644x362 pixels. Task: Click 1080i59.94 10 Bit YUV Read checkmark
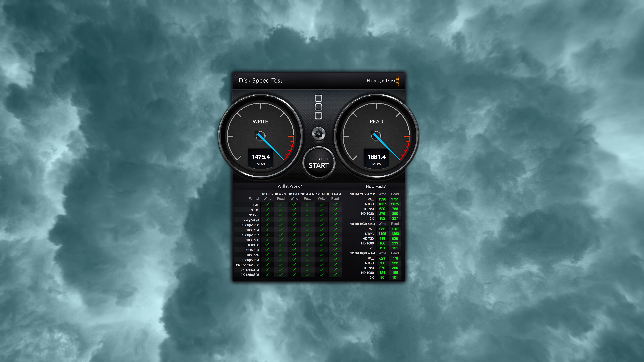[281, 250]
